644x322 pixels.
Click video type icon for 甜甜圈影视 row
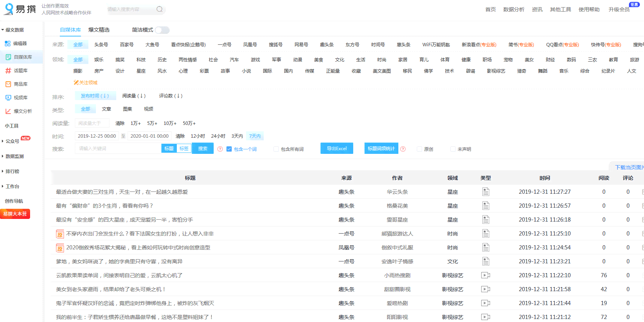tap(486, 289)
